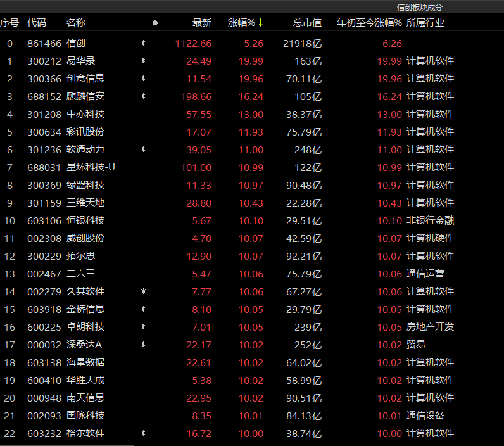
Task: Select stock name 华胜天成
Action: (x=85, y=380)
